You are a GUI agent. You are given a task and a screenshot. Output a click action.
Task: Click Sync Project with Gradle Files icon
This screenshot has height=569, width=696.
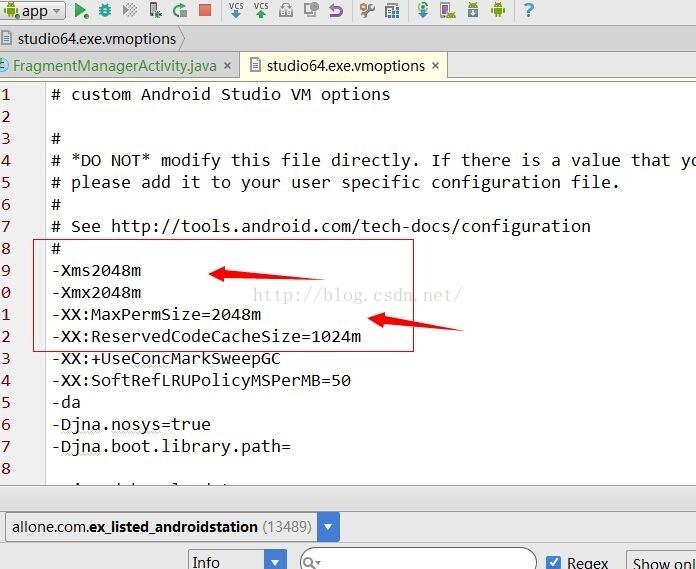click(x=423, y=10)
